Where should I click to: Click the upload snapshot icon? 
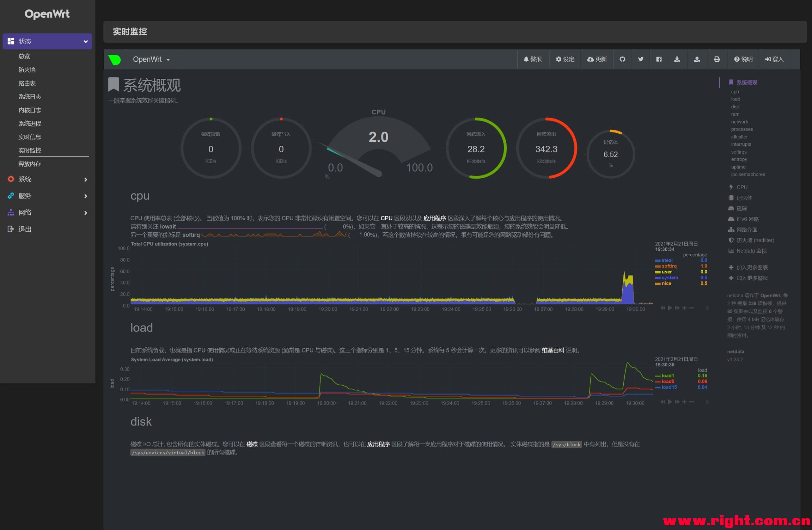click(697, 60)
